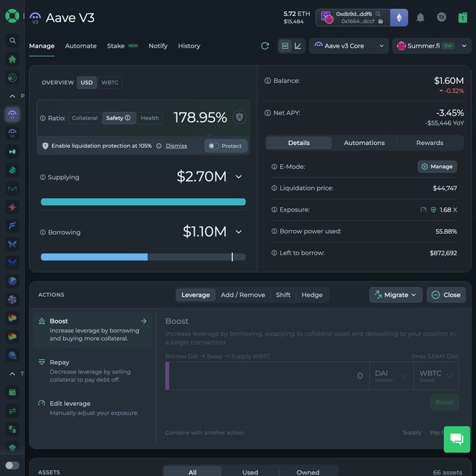Open the green recipe book icon
The height and width of the screenshot is (476, 476).
463,17
